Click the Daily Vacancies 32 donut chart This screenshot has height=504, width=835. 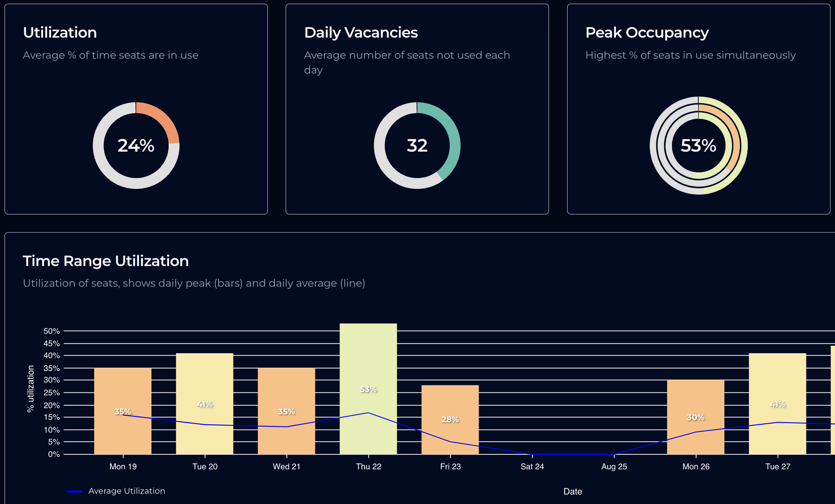[x=417, y=145]
